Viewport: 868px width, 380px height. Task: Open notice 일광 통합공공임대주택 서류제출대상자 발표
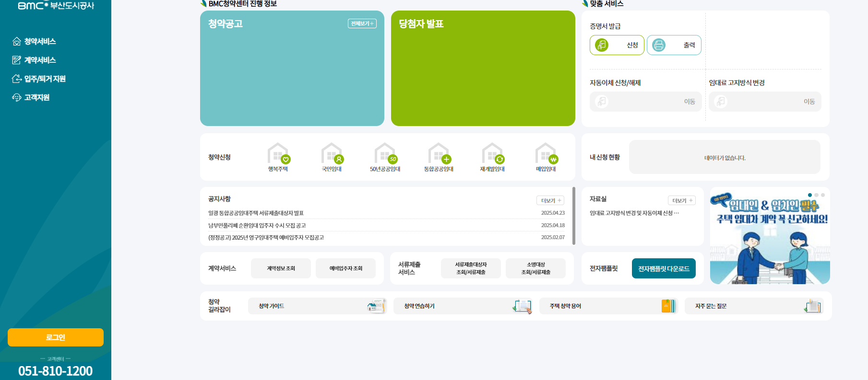point(256,213)
